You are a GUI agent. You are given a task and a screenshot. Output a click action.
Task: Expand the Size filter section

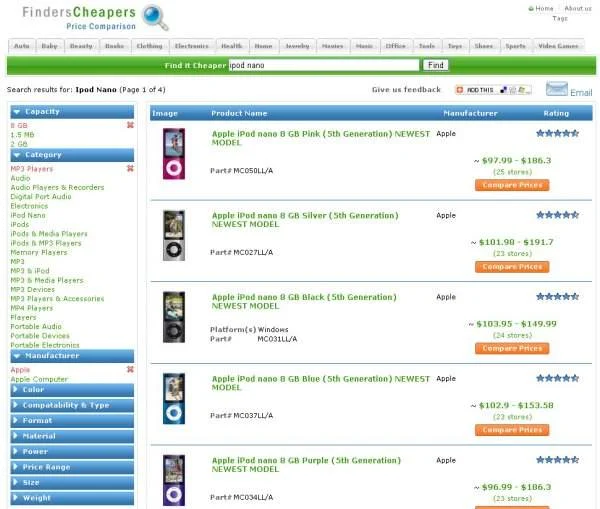click(72, 483)
